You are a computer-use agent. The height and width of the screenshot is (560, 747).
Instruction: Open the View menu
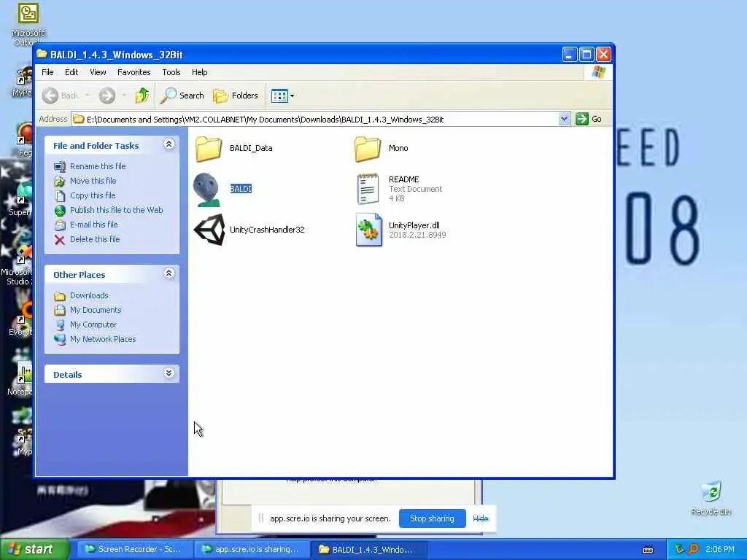[x=98, y=72]
